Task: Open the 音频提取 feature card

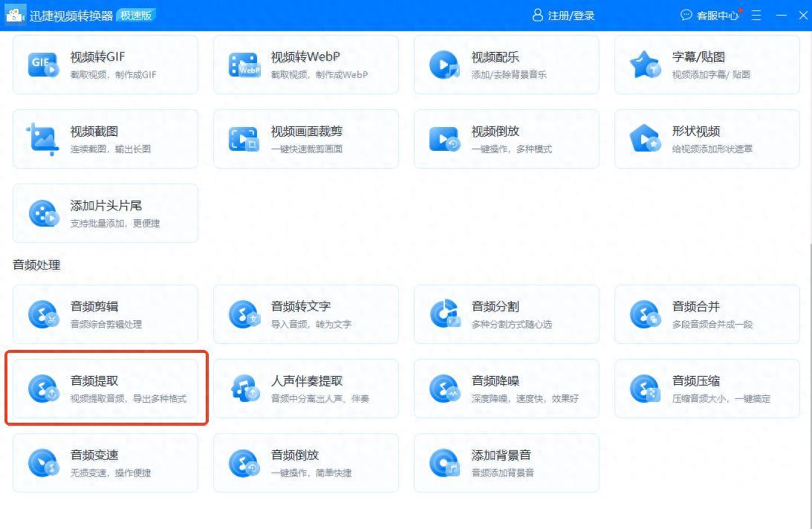Action: click(105, 389)
